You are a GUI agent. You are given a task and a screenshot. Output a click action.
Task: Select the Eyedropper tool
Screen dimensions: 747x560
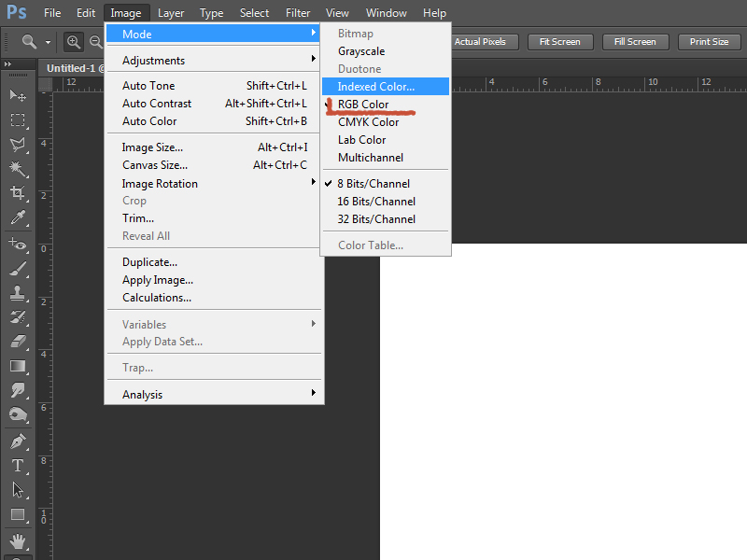pyautogui.click(x=18, y=217)
